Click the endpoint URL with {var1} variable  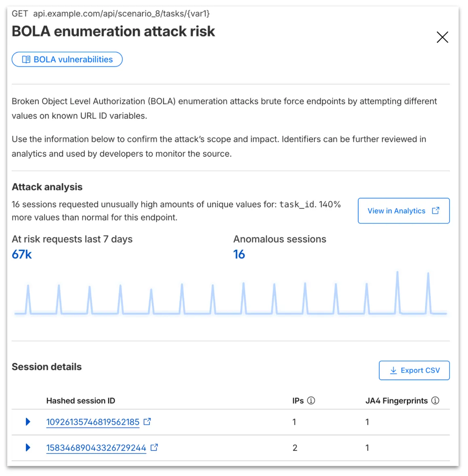click(121, 13)
